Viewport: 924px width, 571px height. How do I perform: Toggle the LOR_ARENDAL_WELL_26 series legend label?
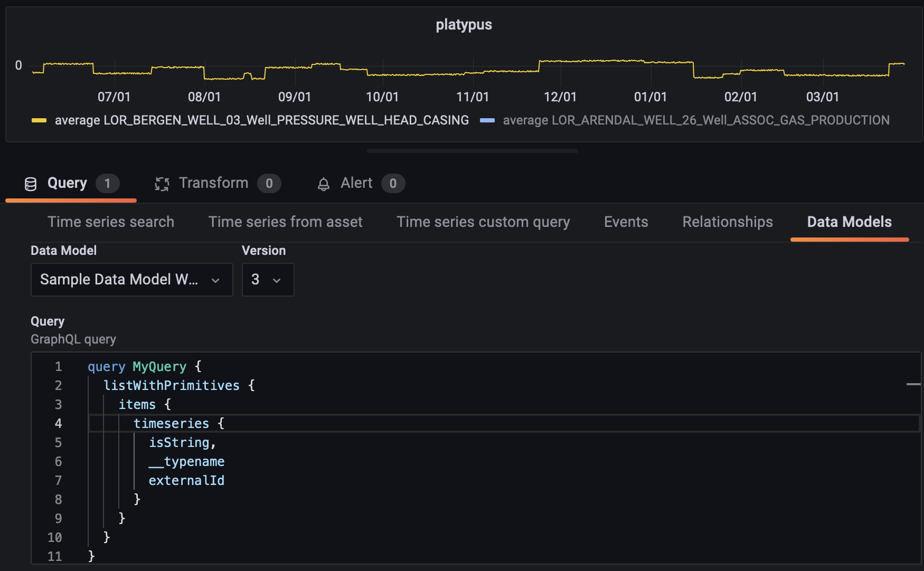coord(696,120)
